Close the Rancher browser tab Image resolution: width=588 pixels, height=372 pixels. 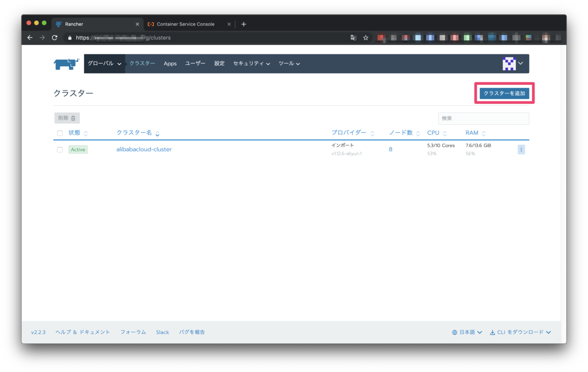[x=137, y=24]
